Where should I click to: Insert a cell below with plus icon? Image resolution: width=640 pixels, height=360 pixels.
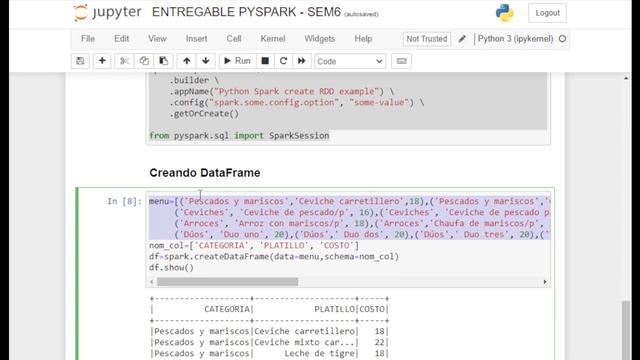(x=102, y=61)
